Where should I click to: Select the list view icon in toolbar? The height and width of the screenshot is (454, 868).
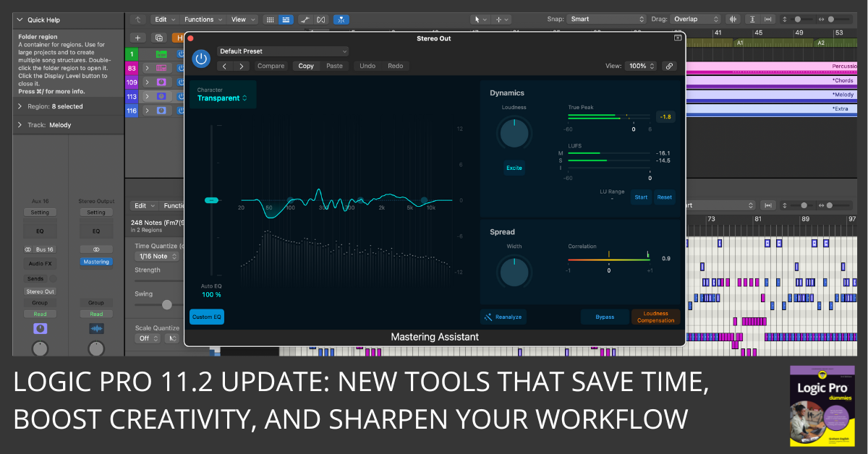pos(286,20)
